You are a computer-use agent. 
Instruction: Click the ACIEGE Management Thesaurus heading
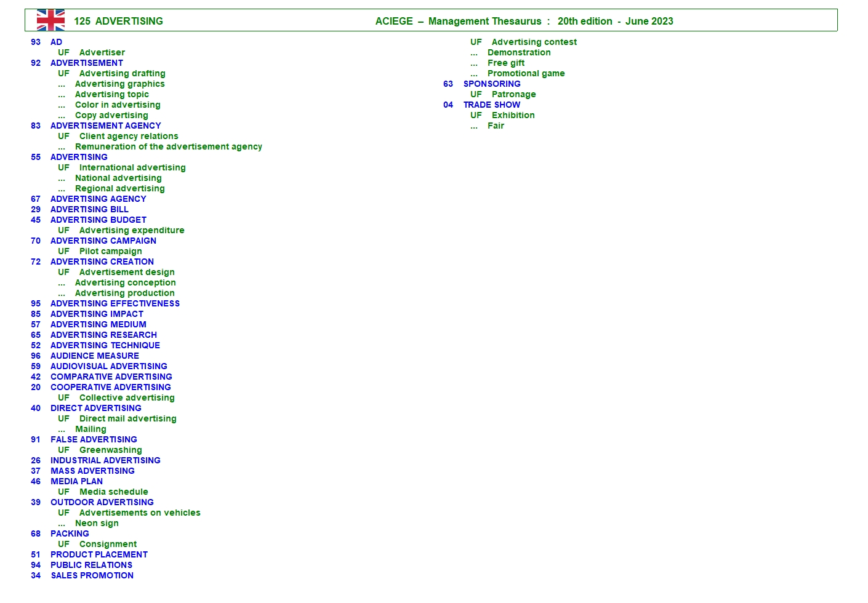point(524,21)
